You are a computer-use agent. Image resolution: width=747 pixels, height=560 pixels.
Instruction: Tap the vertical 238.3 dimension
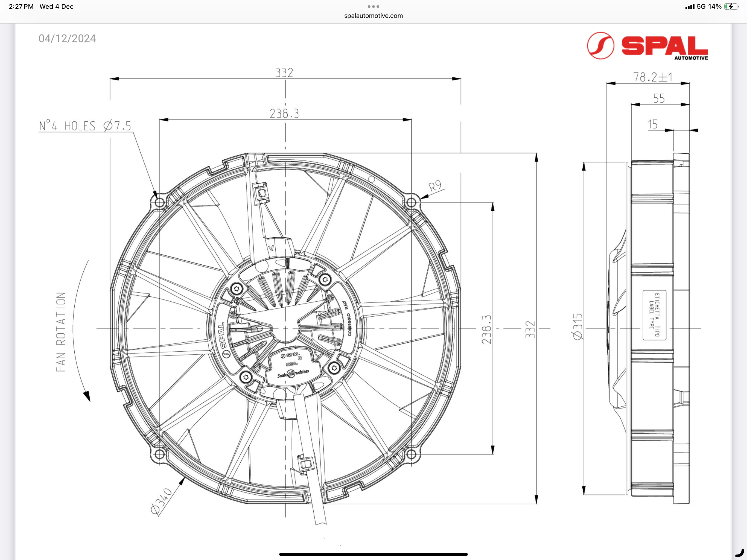click(486, 329)
